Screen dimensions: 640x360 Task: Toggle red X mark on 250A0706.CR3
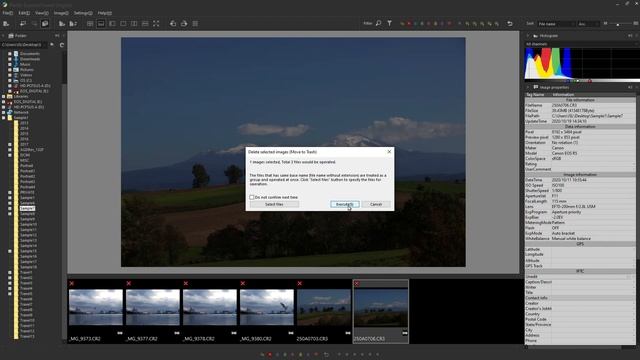point(357,283)
